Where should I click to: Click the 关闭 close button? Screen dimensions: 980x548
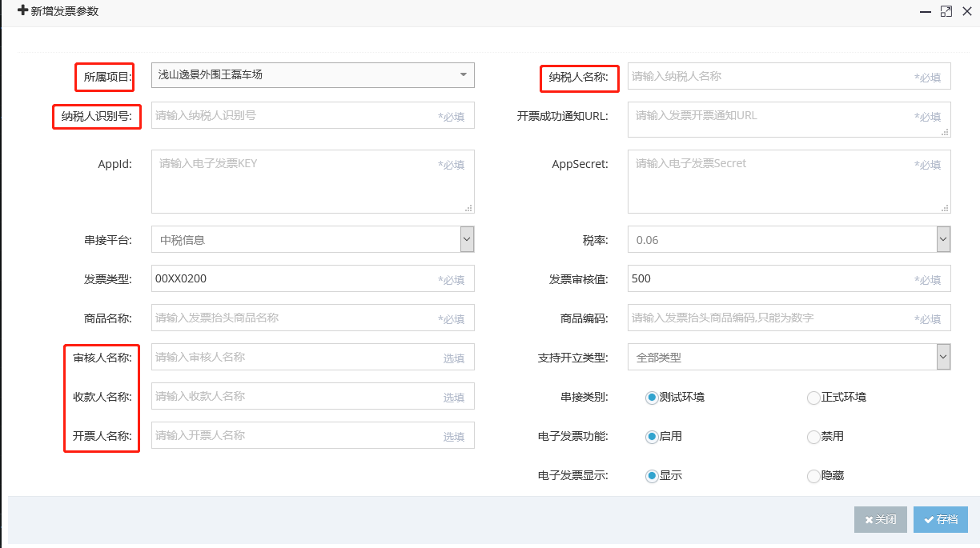click(880, 519)
